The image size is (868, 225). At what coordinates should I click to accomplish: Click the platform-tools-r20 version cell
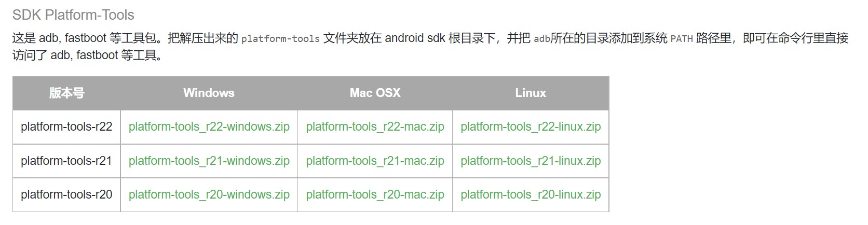(x=66, y=195)
